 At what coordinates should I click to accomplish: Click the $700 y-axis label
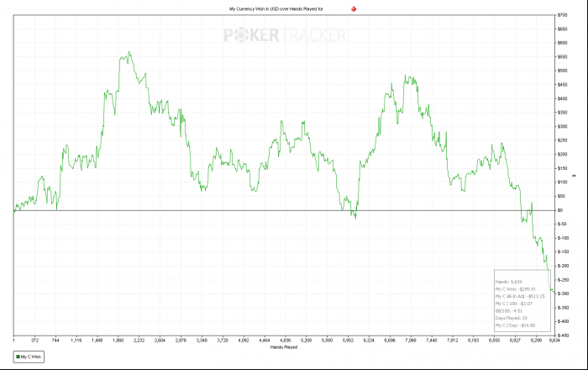(x=563, y=15)
